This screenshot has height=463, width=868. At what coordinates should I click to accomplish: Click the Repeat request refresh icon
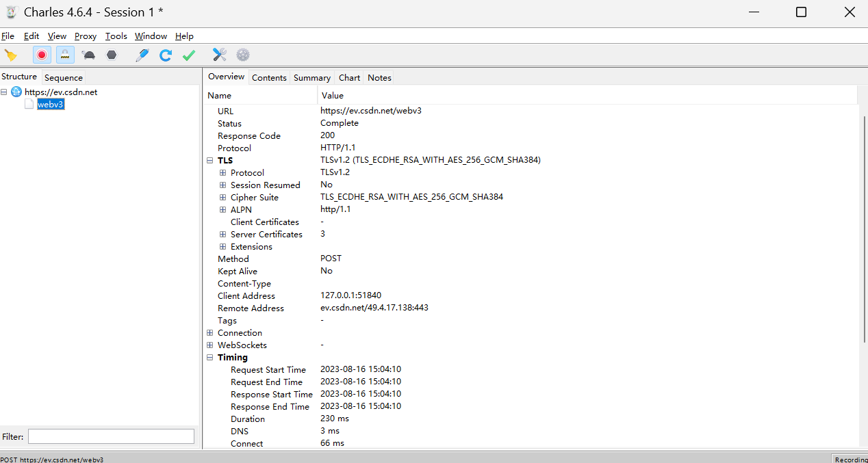[165, 55]
